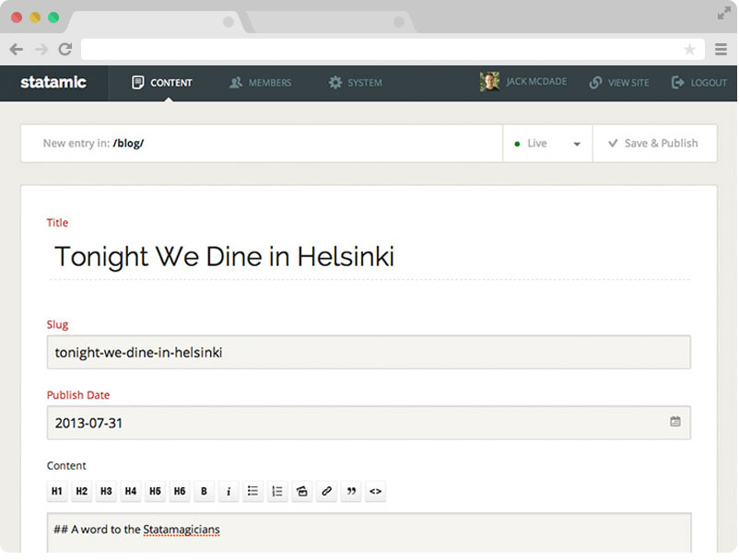Open the Content section
The image size is (739, 560).
pyautogui.click(x=161, y=83)
